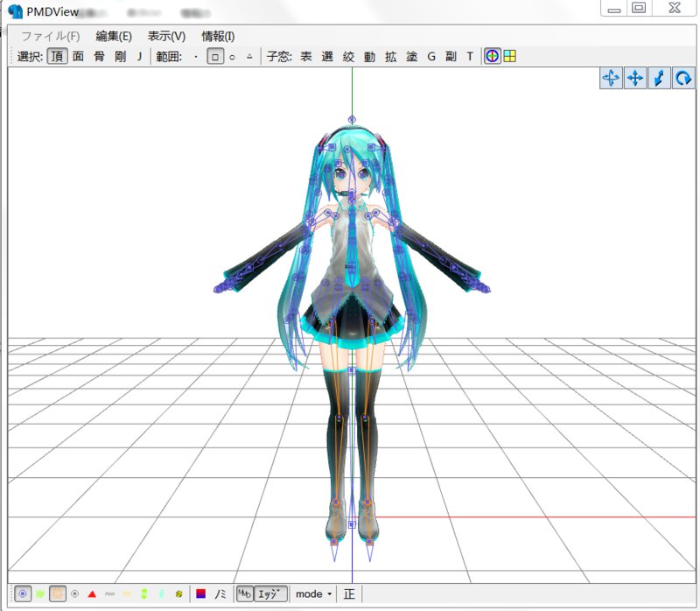700x611 pixels.
Task: Toggle the pale yellow rigid body display icon
Action: (127, 594)
